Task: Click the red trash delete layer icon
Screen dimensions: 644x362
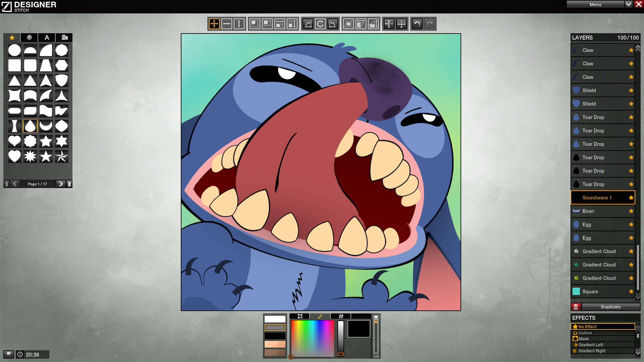Action: click(576, 307)
